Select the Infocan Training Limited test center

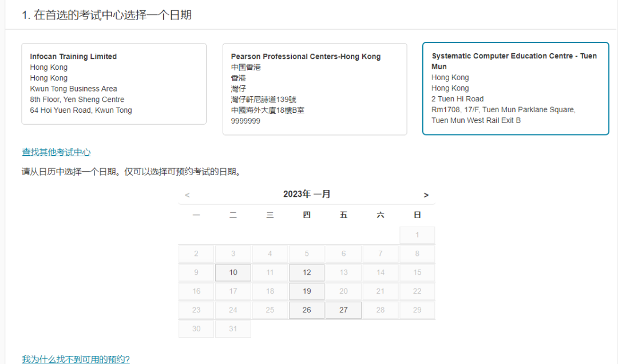pyautogui.click(x=114, y=84)
